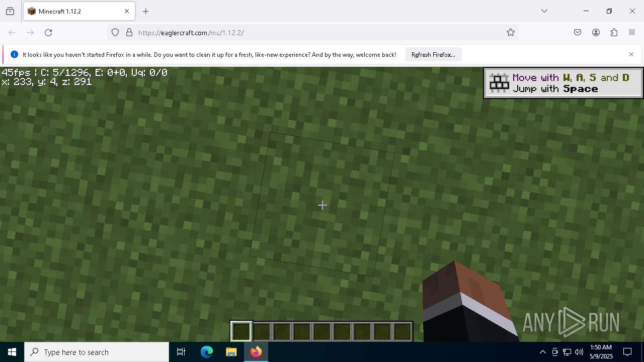Image resolution: width=644 pixels, height=362 pixels.
Task: Open the Windows notification center icon
Action: coord(628,352)
